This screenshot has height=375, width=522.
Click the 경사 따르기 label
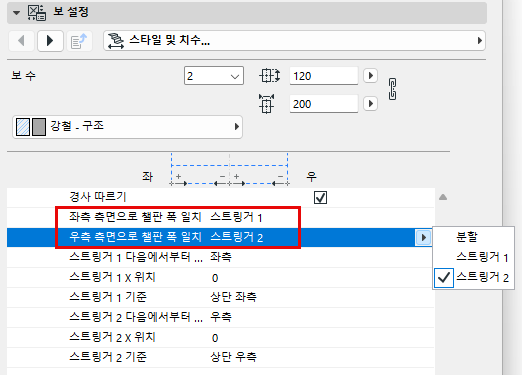coord(98,197)
